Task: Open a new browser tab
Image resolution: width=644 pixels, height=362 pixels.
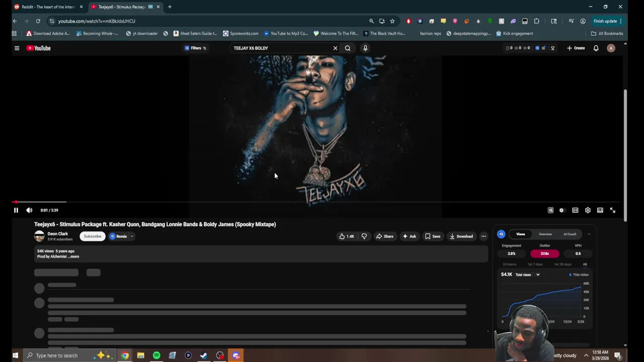Action: point(170,7)
